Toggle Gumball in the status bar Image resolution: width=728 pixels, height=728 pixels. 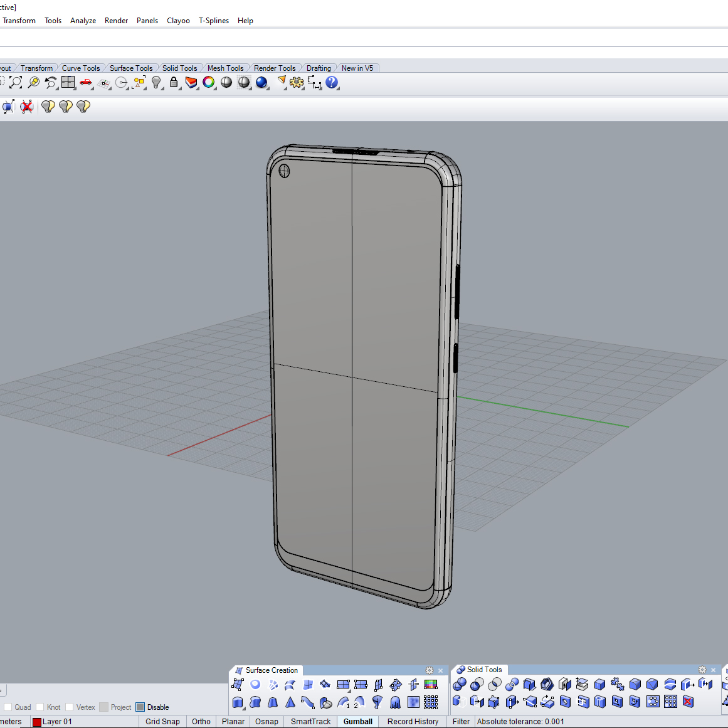[357, 722]
